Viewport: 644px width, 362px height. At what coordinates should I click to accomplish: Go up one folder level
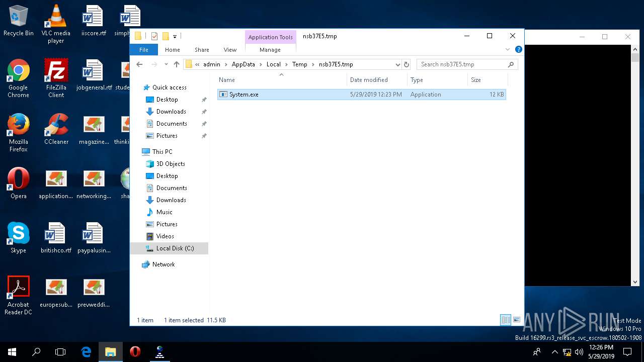(177, 64)
